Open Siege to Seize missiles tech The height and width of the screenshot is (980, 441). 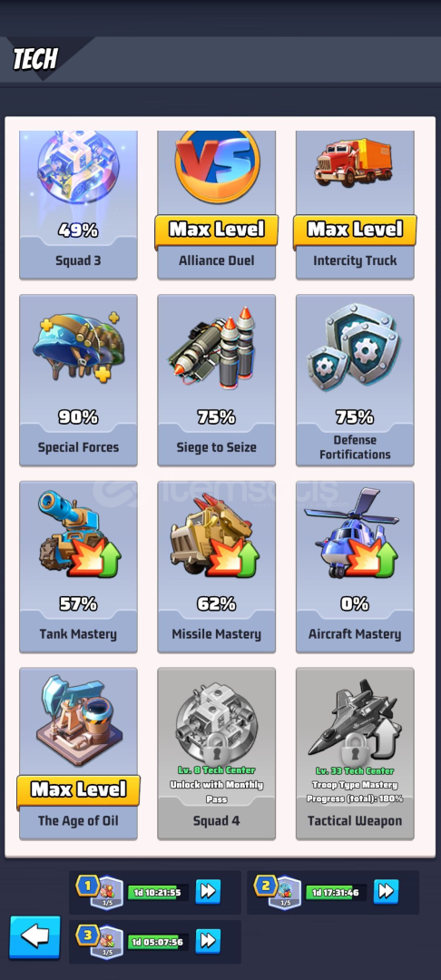point(217,380)
